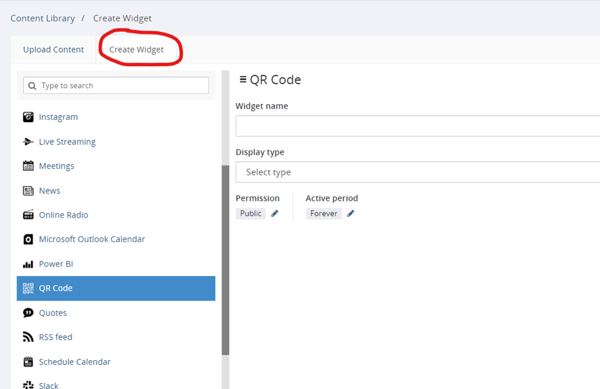
Task: Switch to the Create Widget tab
Action: click(x=136, y=50)
